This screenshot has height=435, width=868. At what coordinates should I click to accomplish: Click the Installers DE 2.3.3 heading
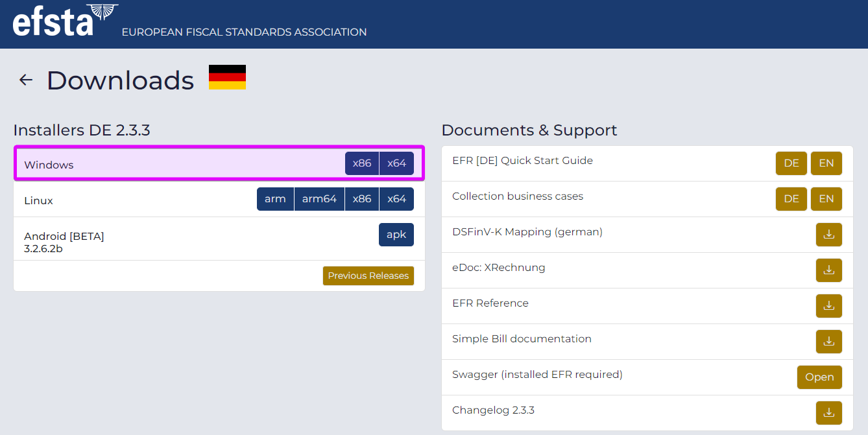[82, 130]
